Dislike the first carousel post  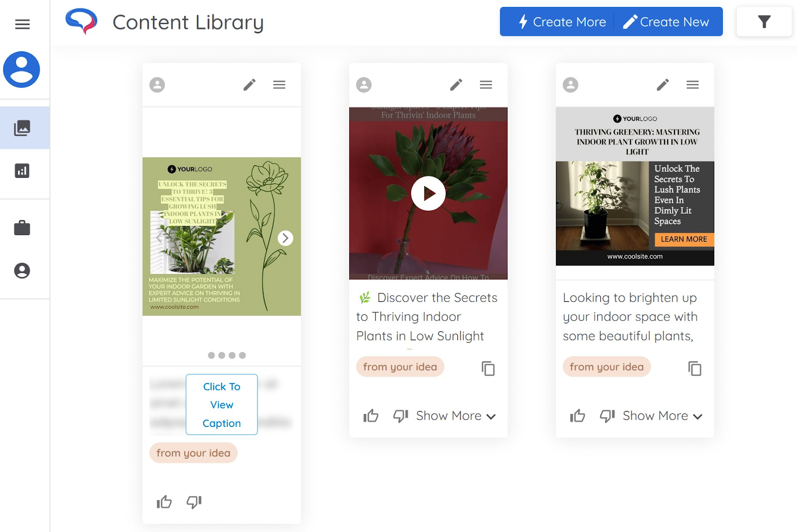click(x=194, y=502)
